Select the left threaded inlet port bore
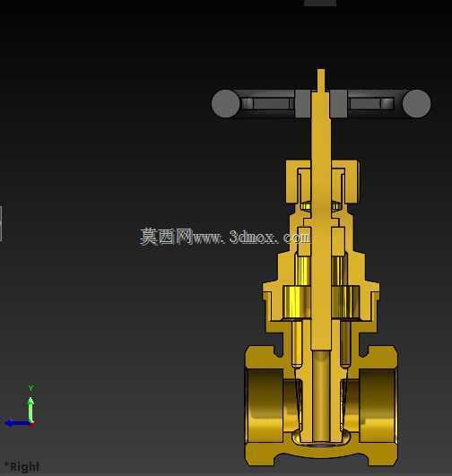 pyautogui.click(x=265, y=405)
